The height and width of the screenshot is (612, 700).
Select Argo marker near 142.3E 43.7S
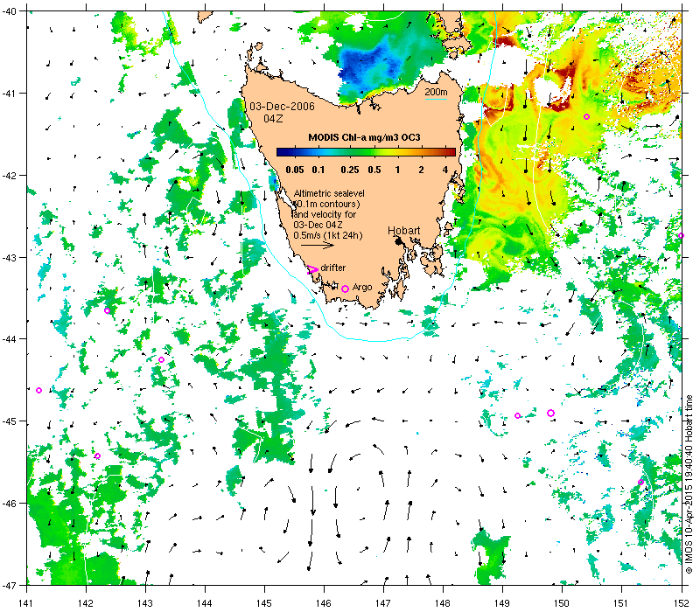click(x=107, y=311)
